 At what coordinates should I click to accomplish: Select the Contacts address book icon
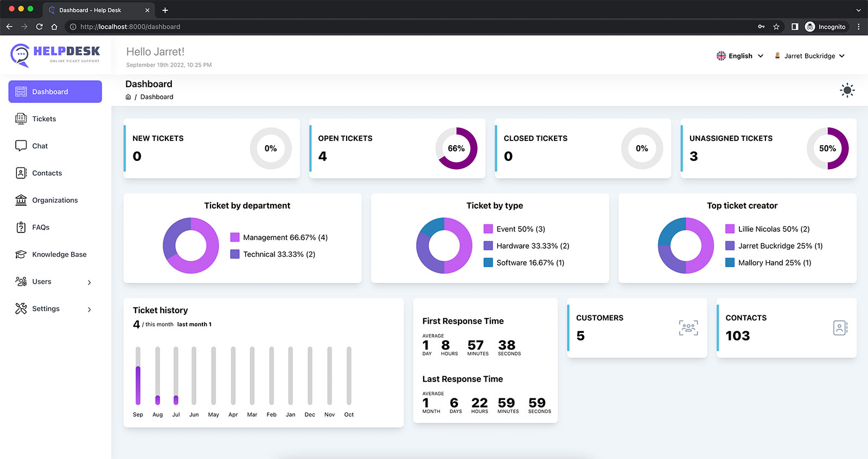21,173
